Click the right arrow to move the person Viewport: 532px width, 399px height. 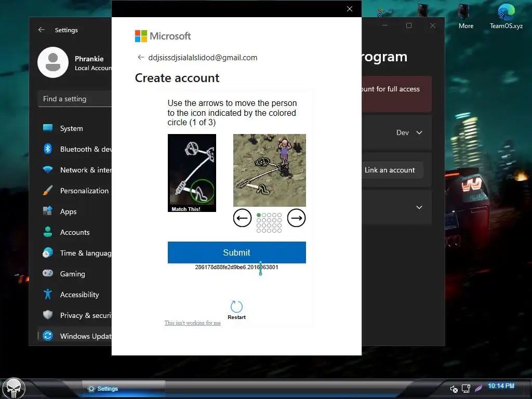coord(296,218)
